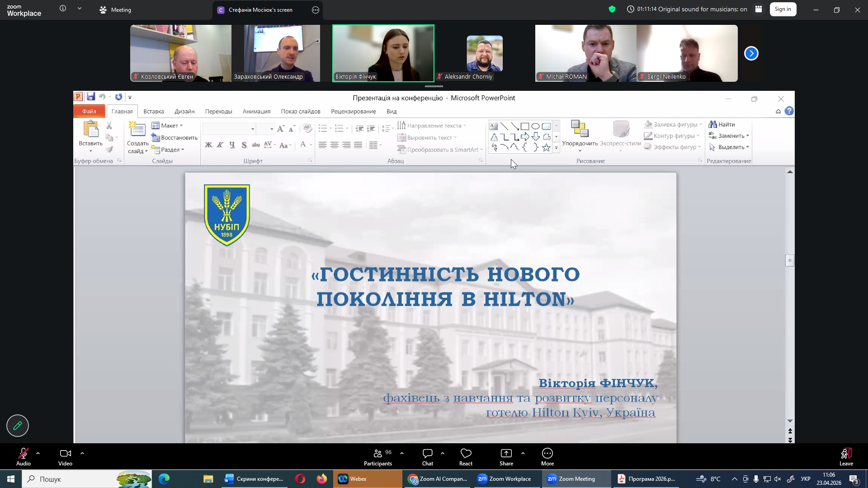Screen dimensions: 868x488
Task: Select Вікторія Фінчук's video thumbnail
Action: (383, 53)
